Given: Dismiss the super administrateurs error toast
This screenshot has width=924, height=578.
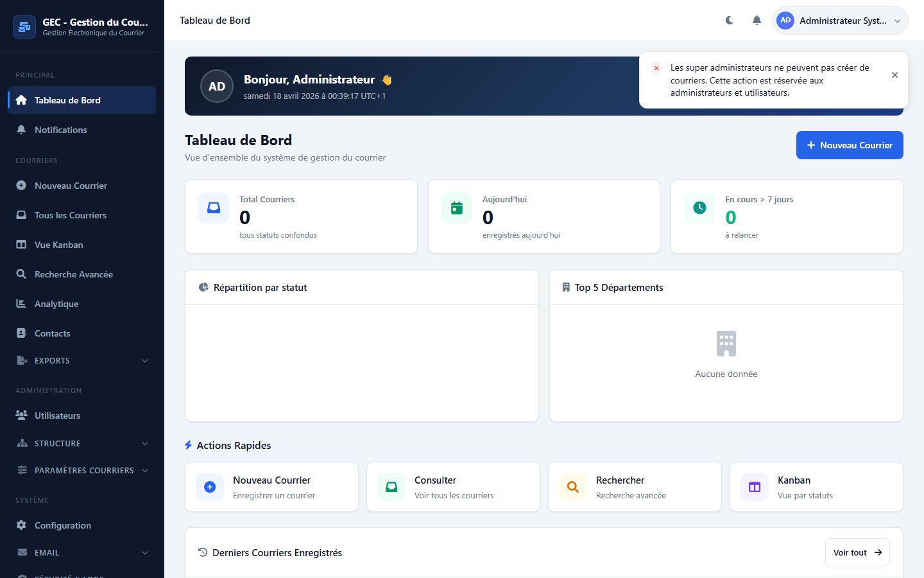Looking at the screenshot, I should pos(894,75).
